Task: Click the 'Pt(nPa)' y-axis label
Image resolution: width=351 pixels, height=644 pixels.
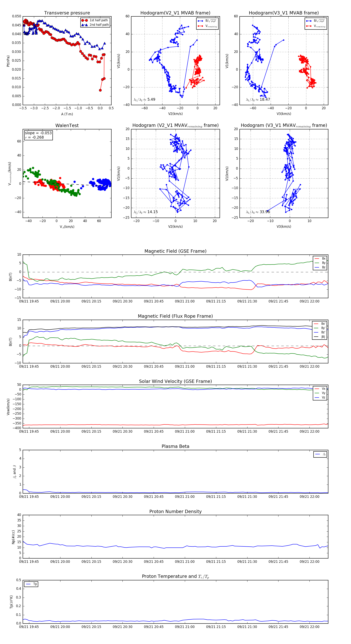Action: click(8, 61)
